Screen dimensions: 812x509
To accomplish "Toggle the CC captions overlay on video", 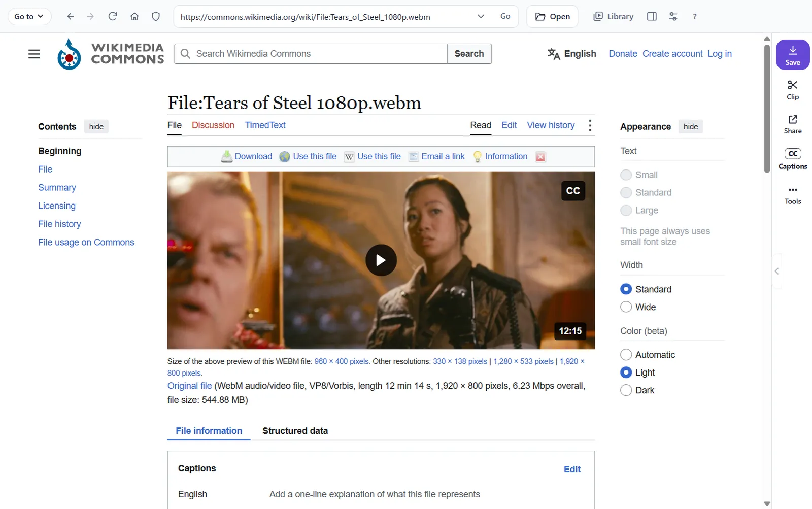I will click(x=573, y=191).
